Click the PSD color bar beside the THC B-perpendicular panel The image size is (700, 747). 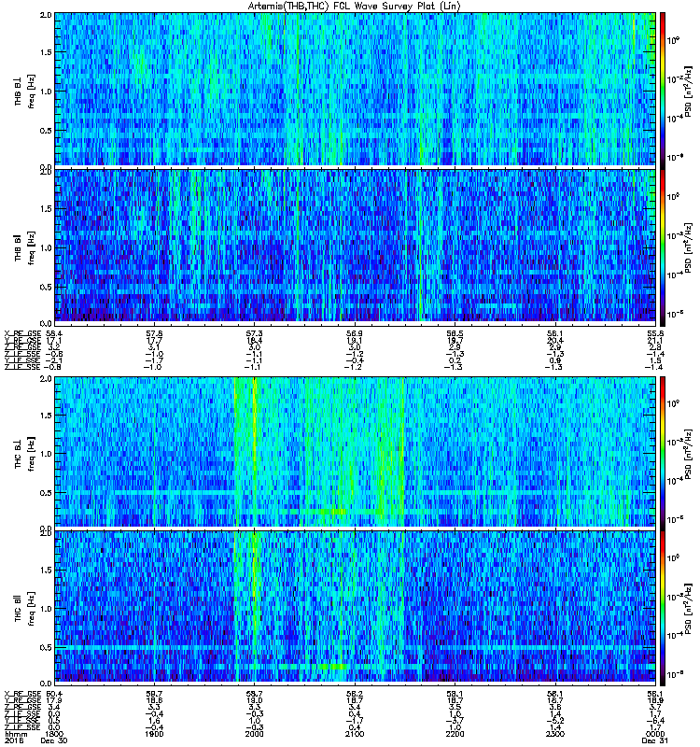tap(663, 452)
